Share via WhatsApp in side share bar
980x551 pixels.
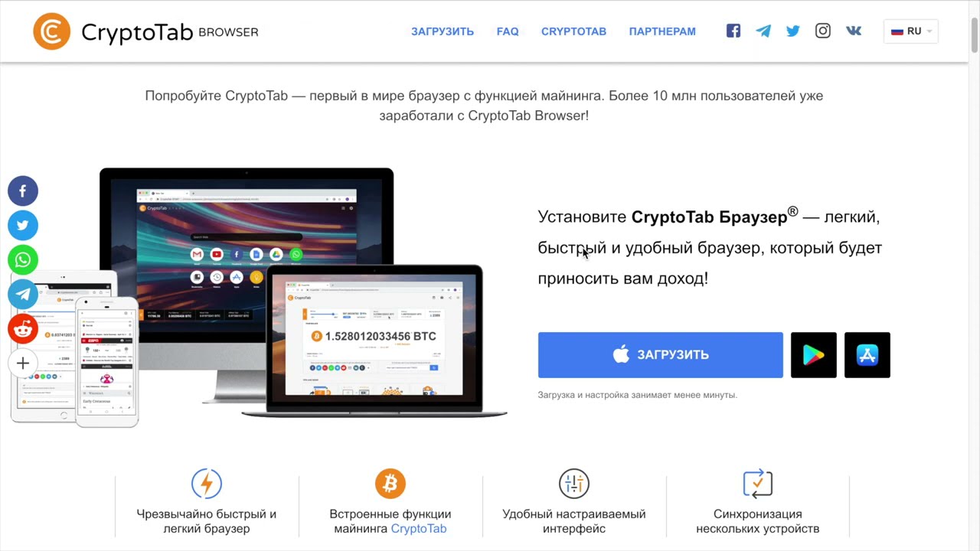pos(23,259)
